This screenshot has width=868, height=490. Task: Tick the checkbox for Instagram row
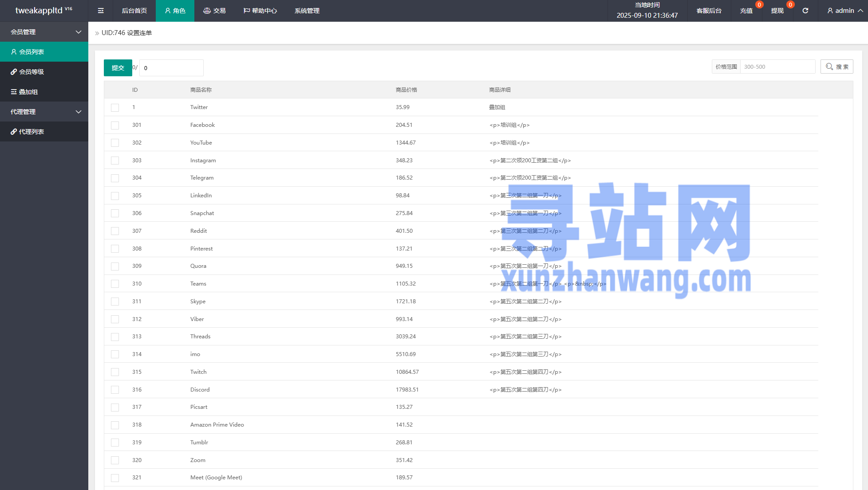pyautogui.click(x=115, y=161)
